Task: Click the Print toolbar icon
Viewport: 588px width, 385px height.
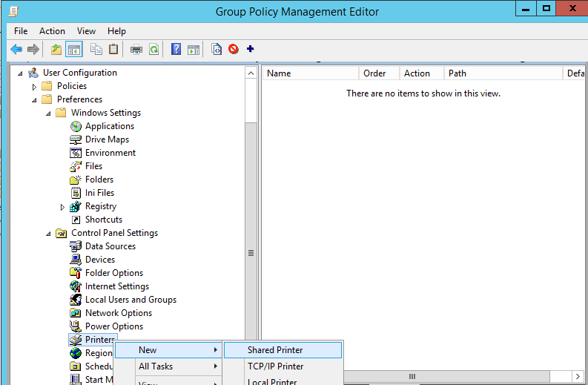Action: (x=136, y=49)
